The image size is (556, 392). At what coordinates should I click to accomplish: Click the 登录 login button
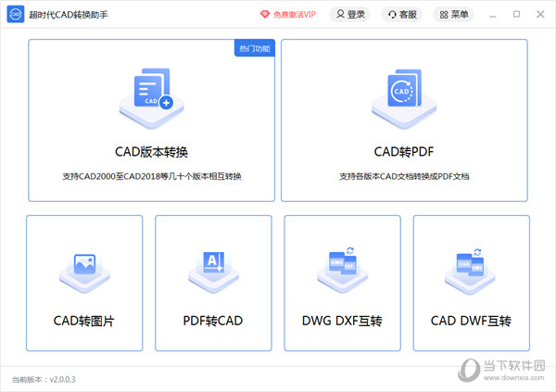[350, 15]
